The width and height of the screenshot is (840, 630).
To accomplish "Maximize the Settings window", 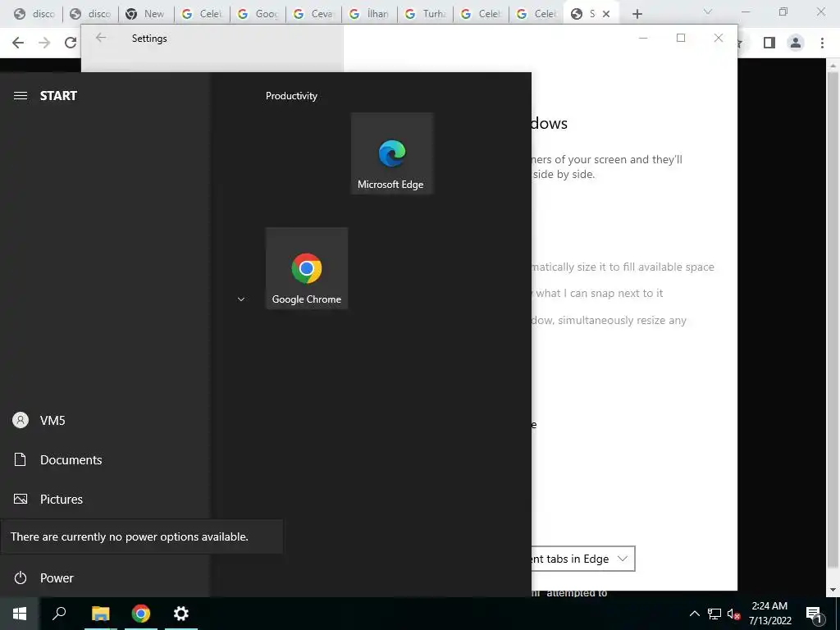I will 681,38.
